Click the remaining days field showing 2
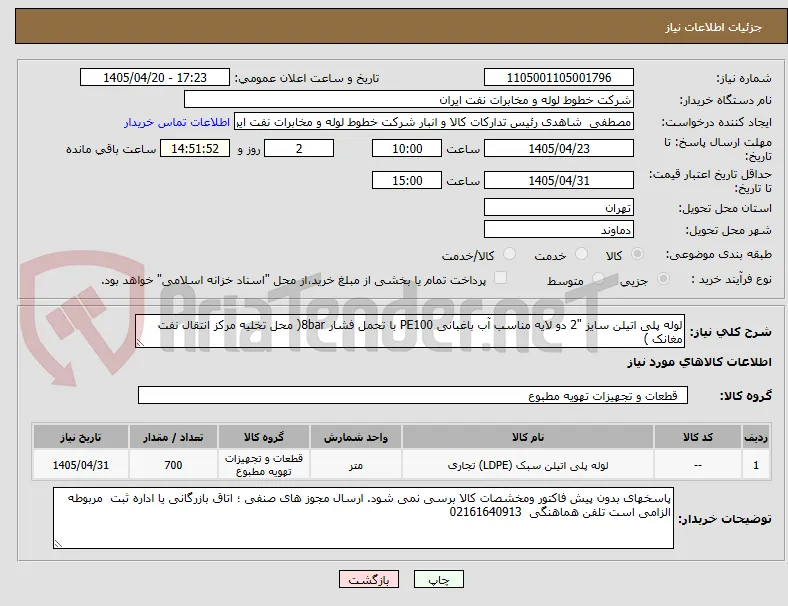The height and width of the screenshot is (606, 788). (299, 149)
